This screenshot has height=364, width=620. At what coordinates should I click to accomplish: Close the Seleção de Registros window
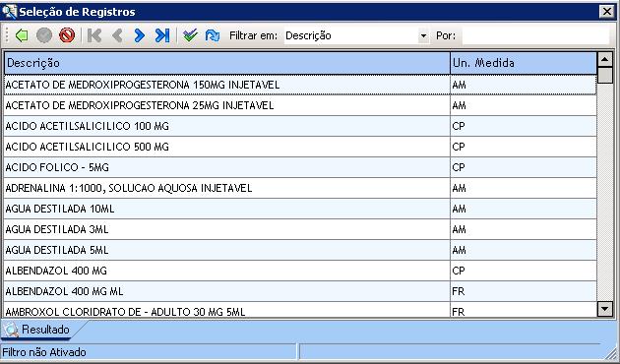click(607, 12)
